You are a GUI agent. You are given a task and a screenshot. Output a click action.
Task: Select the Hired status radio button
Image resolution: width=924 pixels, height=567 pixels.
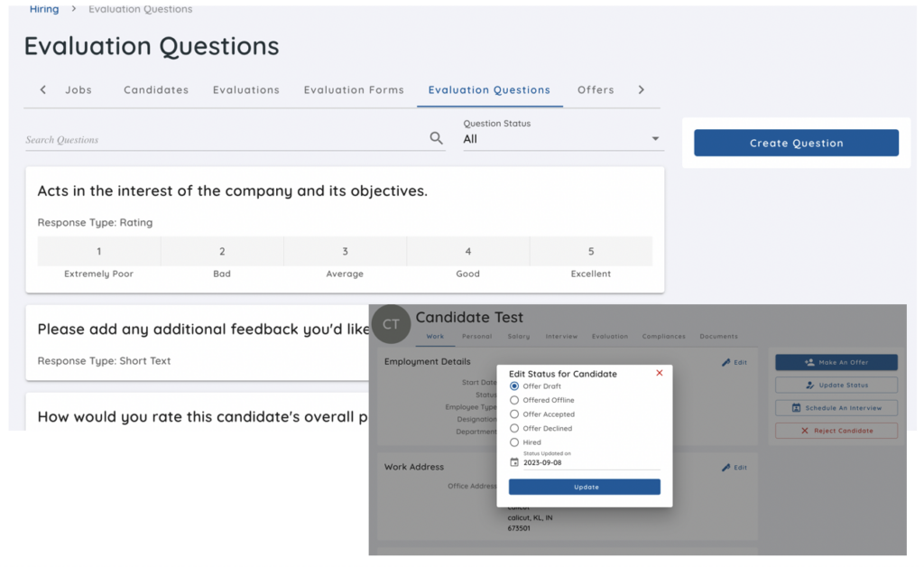(514, 442)
